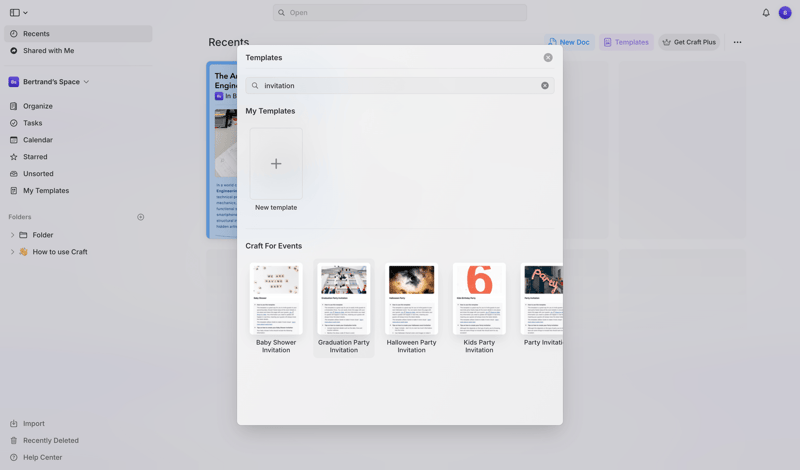The width and height of the screenshot is (800, 470).
Task: Expand the Folder tree item
Action: [x=12, y=235]
